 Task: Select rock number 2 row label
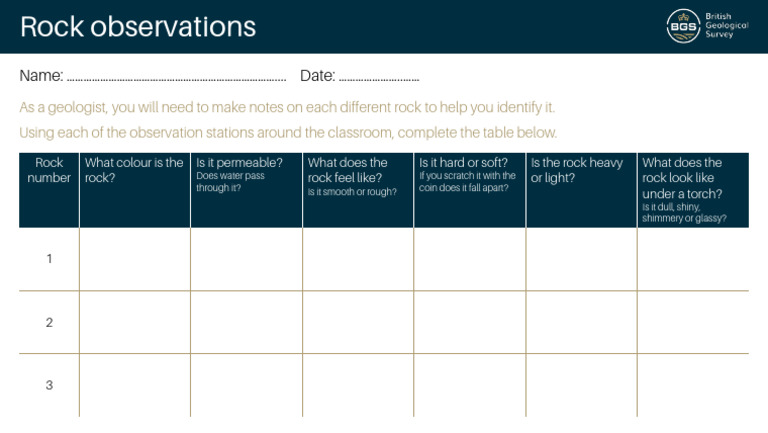(x=49, y=322)
